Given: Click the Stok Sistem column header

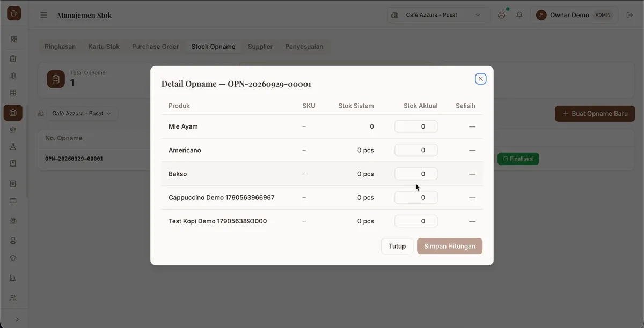Looking at the screenshot, I should pos(356,106).
